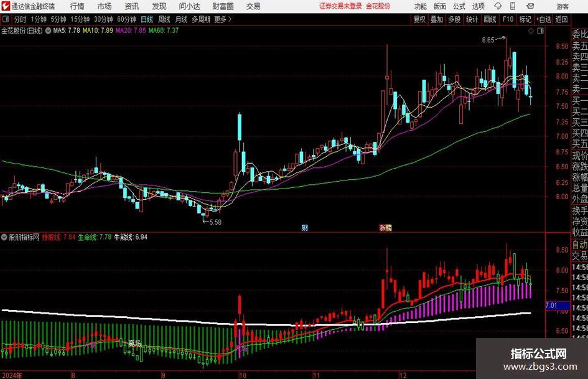Click the 涨榜 marker on main chart
Screen dimensions: 588x379
click(385, 228)
